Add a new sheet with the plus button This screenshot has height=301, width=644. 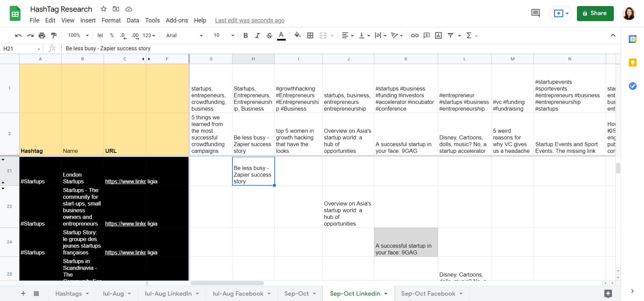23,294
